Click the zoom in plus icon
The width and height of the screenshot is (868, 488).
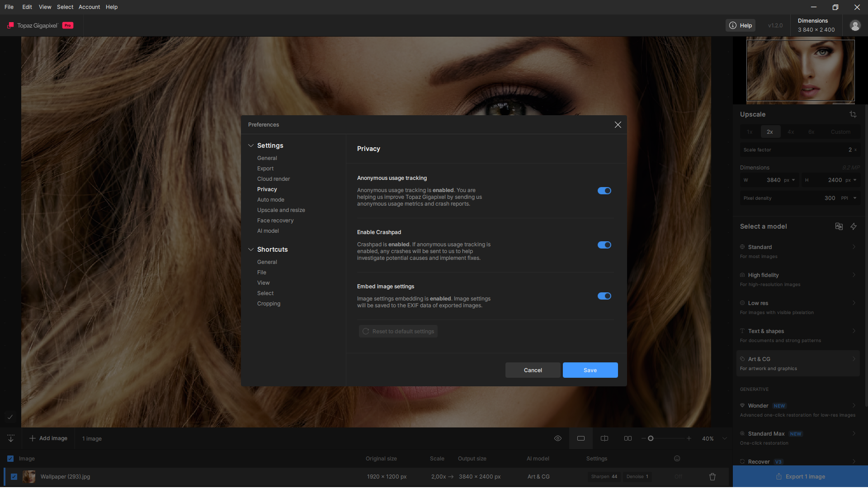(689, 438)
